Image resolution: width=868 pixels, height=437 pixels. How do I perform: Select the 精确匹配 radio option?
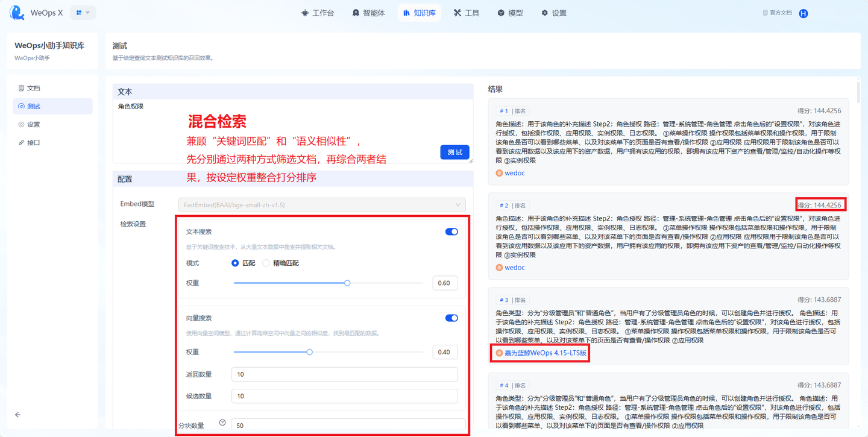point(280,263)
